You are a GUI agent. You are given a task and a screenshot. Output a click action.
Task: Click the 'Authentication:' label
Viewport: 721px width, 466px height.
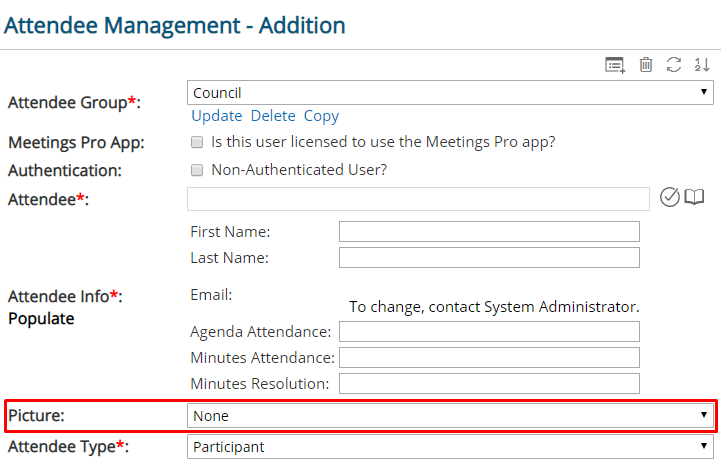point(65,171)
